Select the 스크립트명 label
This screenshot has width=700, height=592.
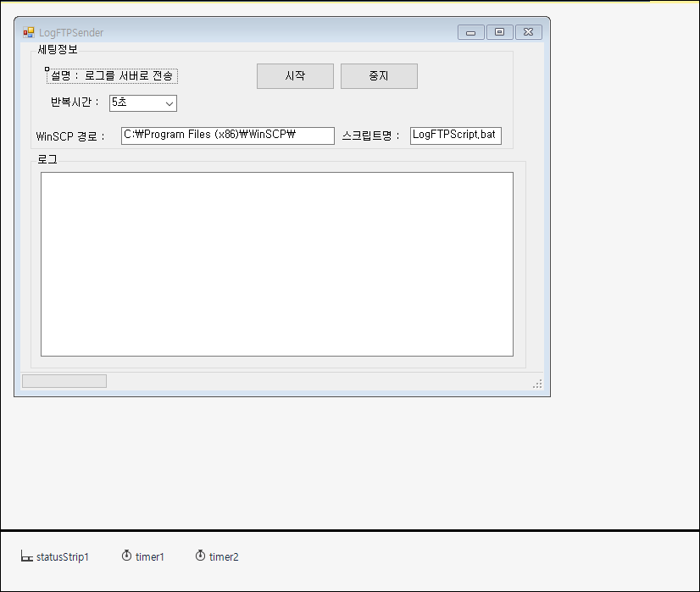coord(370,136)
